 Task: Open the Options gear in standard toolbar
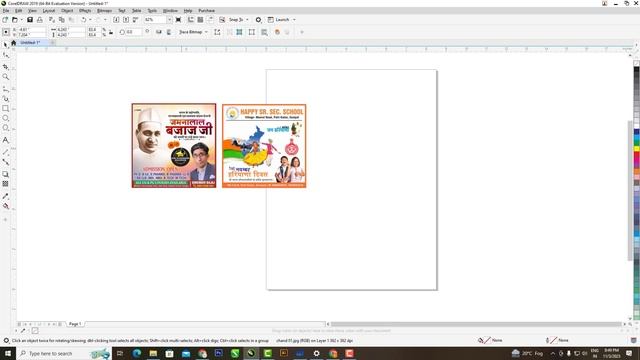point(258,20)
